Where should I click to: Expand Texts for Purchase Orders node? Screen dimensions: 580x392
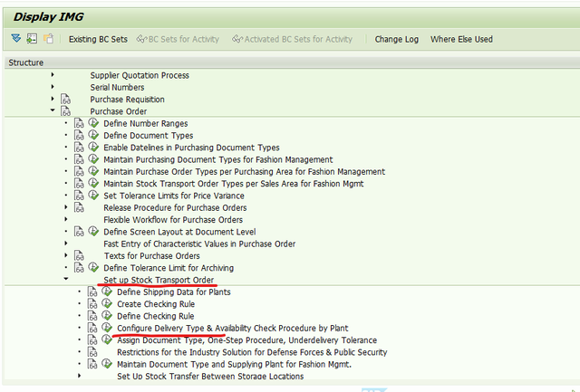[66, 255]
